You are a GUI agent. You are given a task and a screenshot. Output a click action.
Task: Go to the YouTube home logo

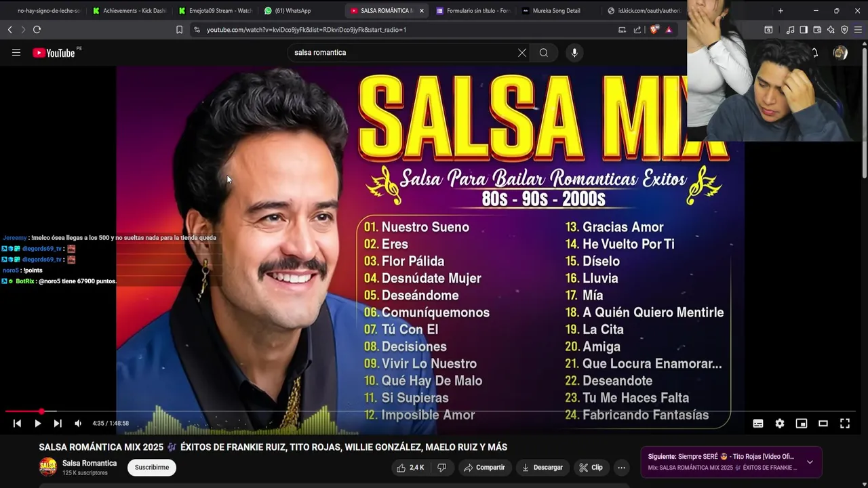coord(54,53)
